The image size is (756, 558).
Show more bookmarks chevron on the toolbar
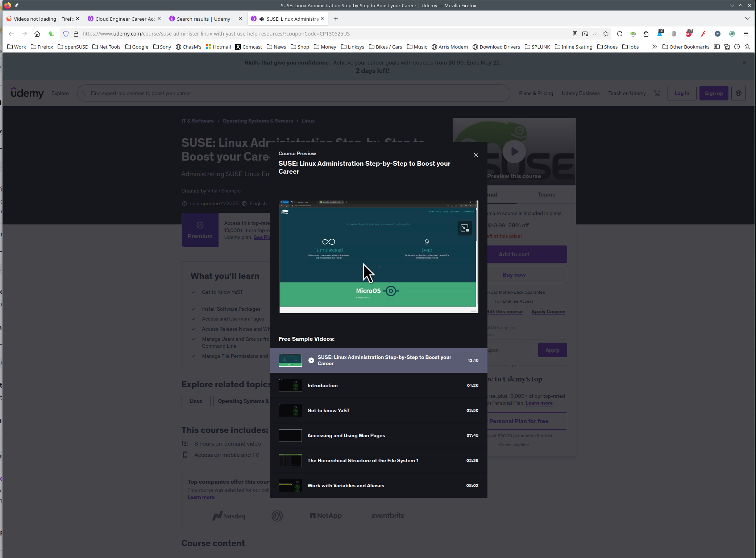click(x=655, y=47)
